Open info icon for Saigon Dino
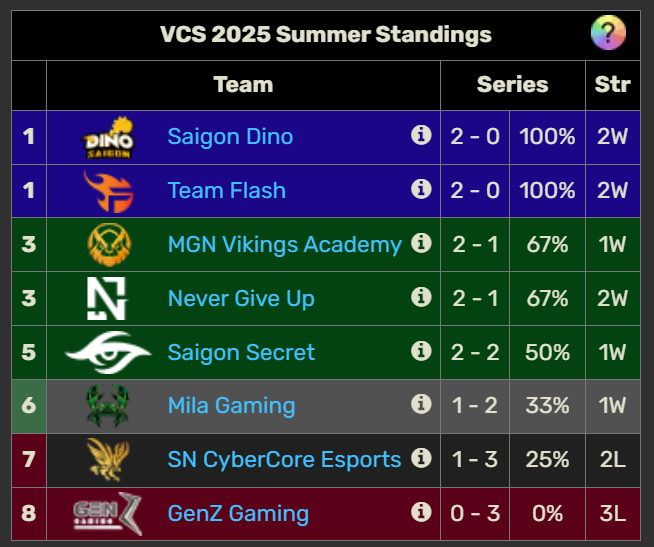 (421, 135)
